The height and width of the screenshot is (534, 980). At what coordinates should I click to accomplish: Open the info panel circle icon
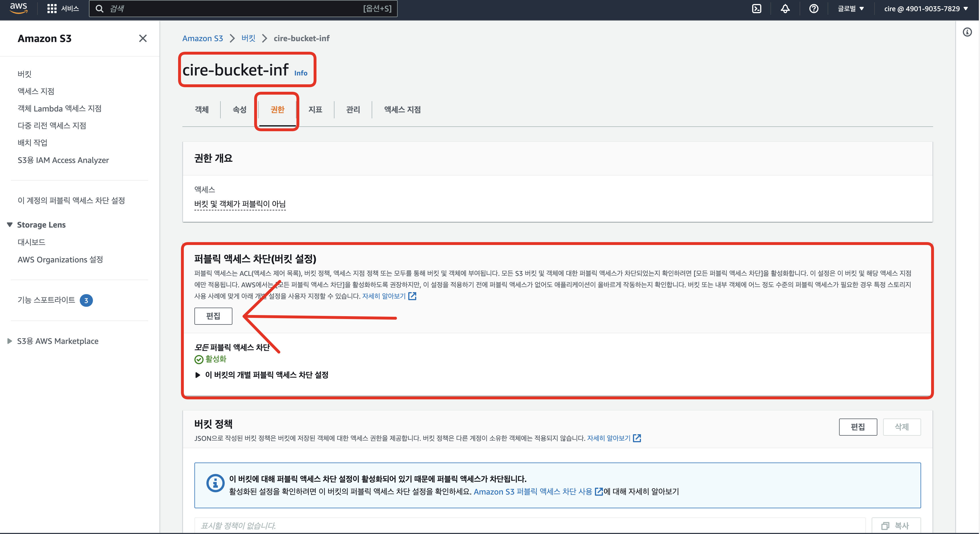pos(967,32)
